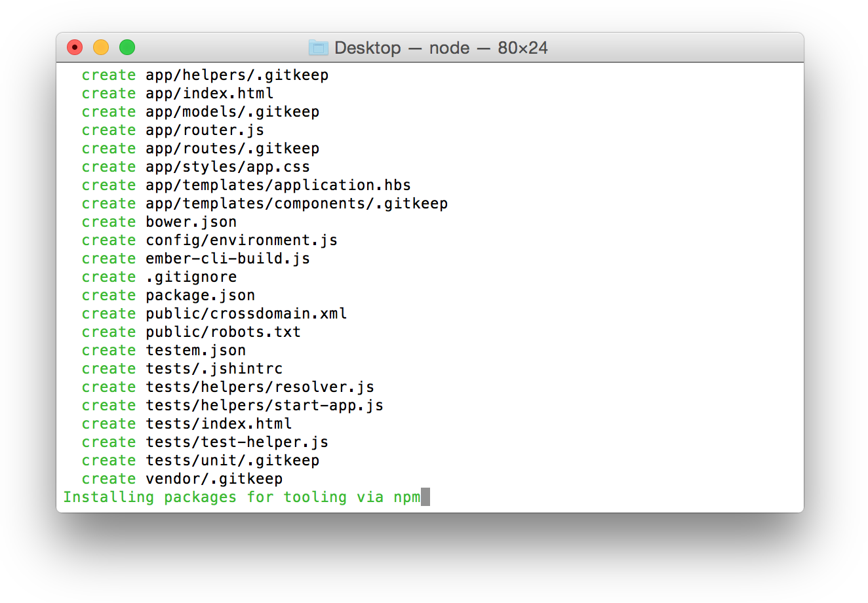Click the green zoom window button
Image resolution: width=868 pixels, height=603 pixels.
[127, 47]
